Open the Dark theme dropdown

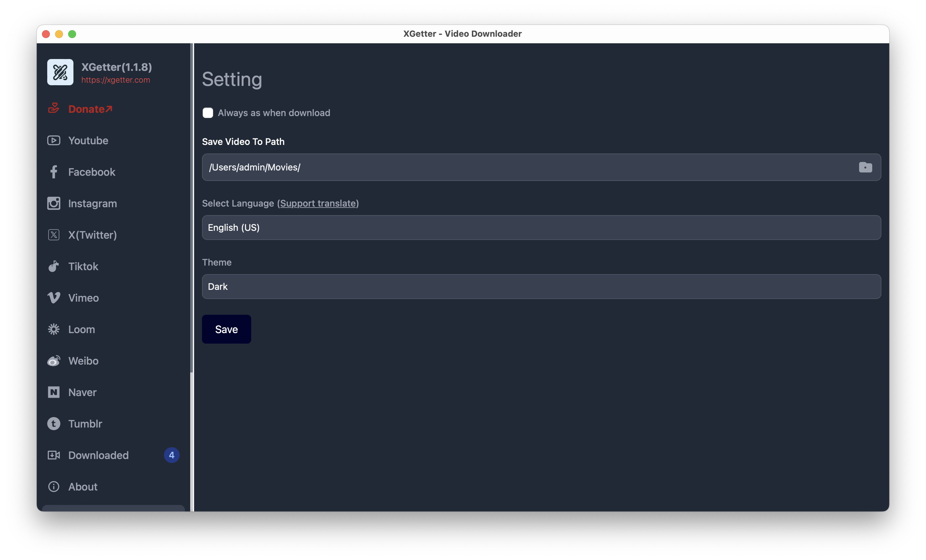click(541, 286)
